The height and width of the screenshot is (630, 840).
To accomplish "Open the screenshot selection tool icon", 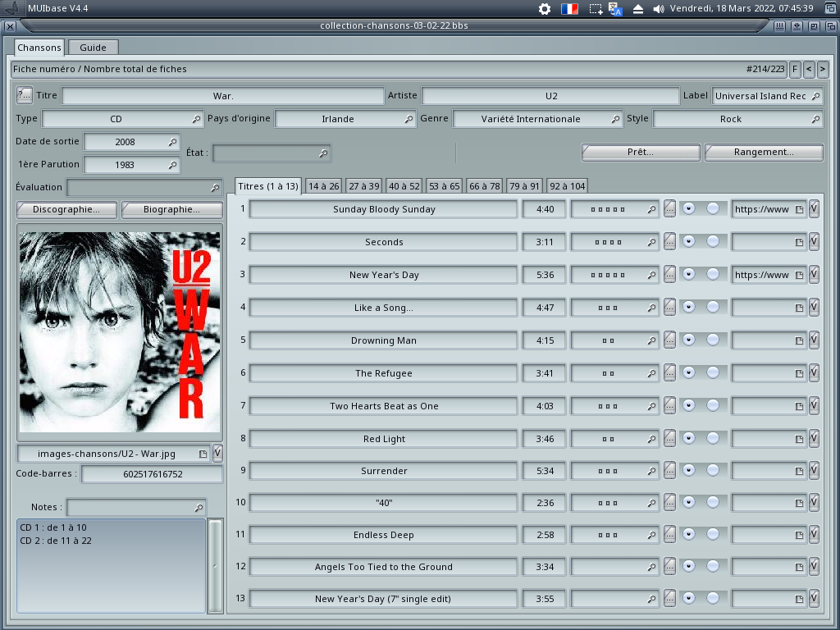I will click(596, 8).
